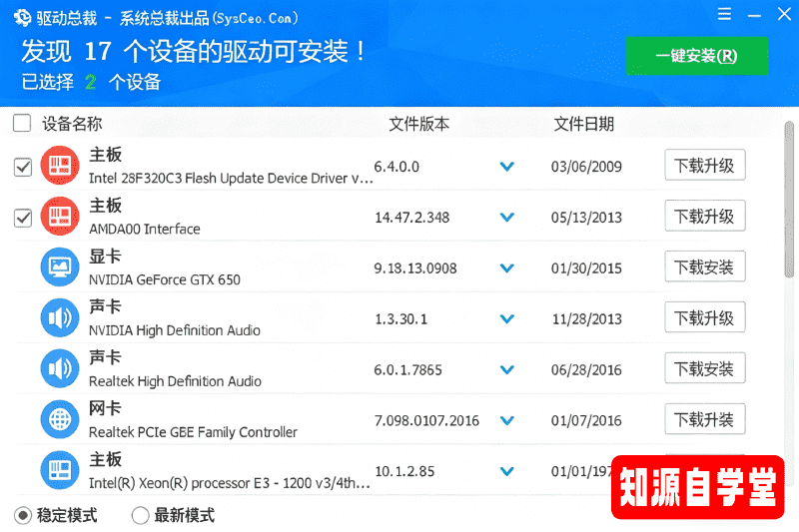Image resolution: width=799 pixels, height=532 pixels.
Task: Expand version dropdown for 1.3.30.1
Action: click(x=507, y=319)
